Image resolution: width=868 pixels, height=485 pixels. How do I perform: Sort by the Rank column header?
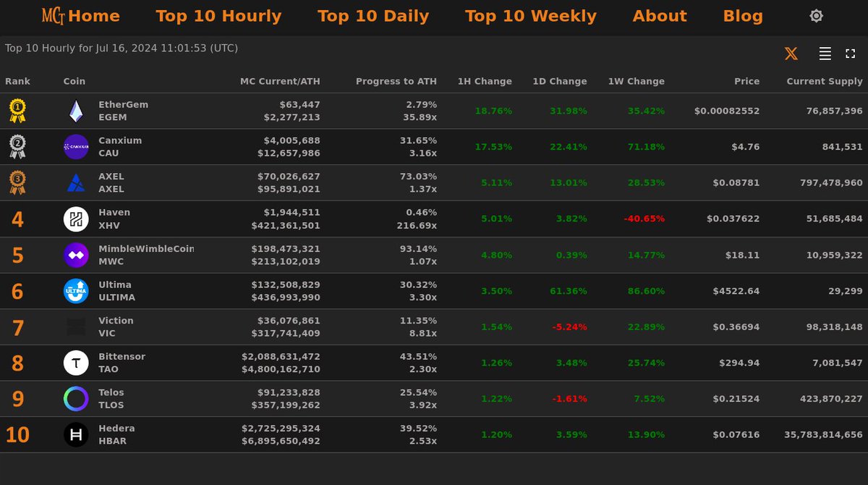click(18, 81)
